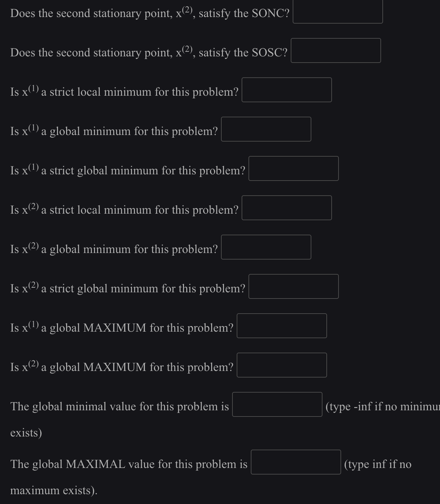Click the input for x(2) strict local minimum

pyautogui.click(x=286, y=208)
